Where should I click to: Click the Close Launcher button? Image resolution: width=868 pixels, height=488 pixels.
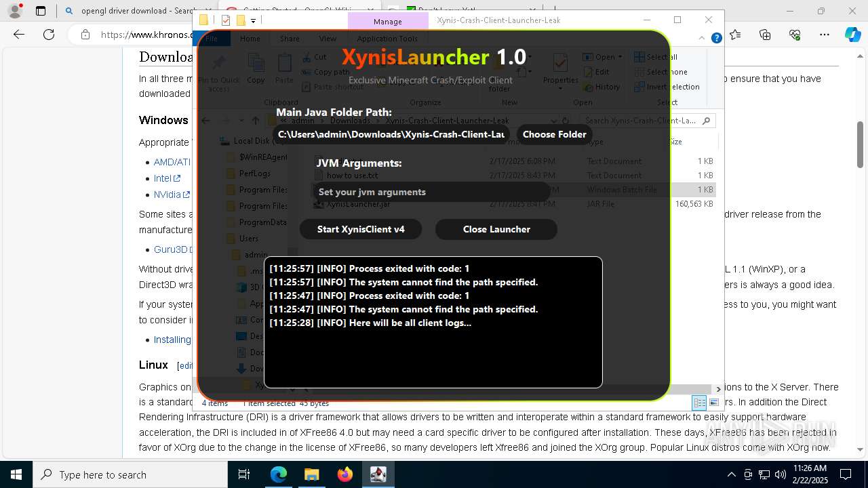(496, 229)
